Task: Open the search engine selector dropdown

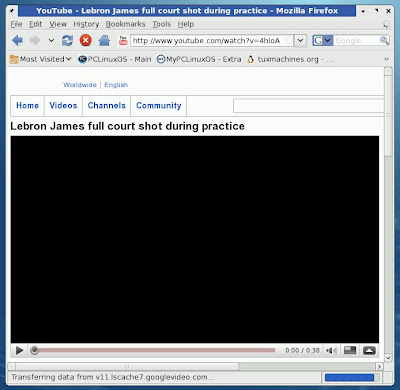Action: 323,41
